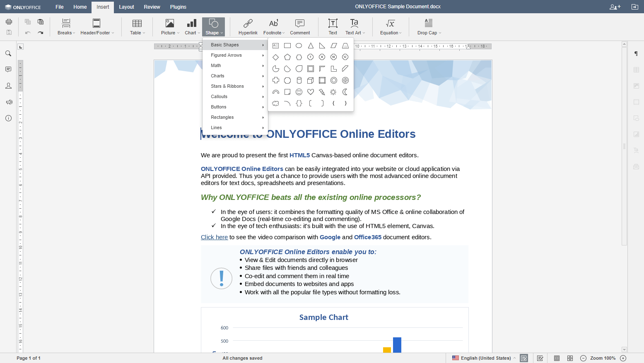Switch to the Layout tab
644x363 pixels.
tap(126, 7)
